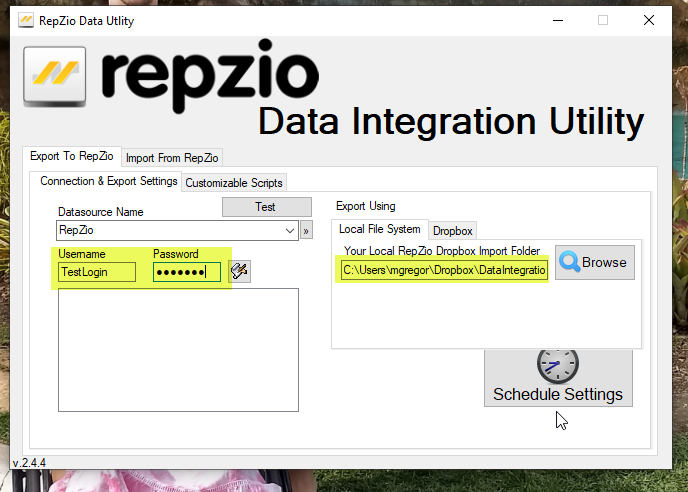Click the large RepZio logo icon

click(x=55, y=77)
